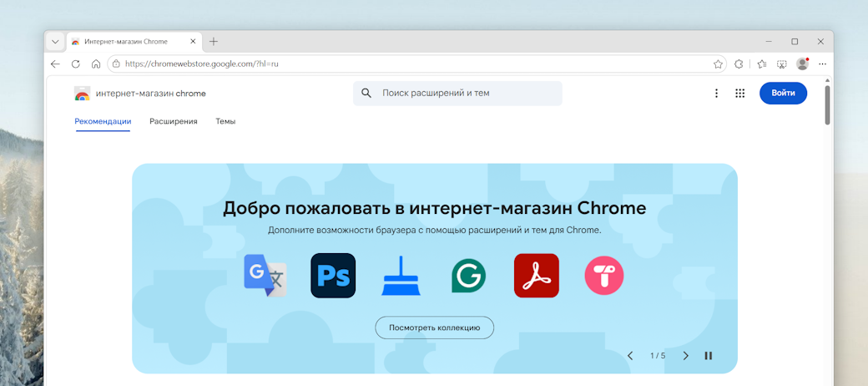Minimize the browser window
Viewport: 868px width, 386px height.
pos(769,42)
